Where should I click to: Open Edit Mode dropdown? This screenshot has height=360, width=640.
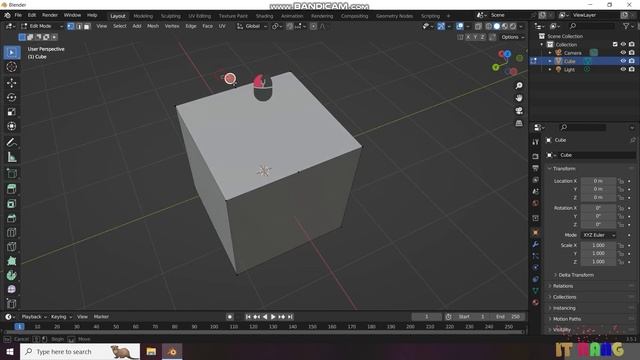[x=42, y=26]
